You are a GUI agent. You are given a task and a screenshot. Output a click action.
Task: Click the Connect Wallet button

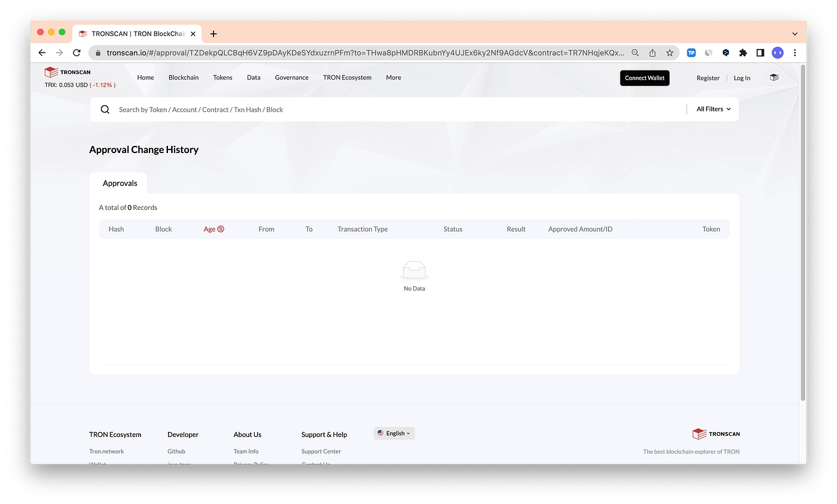644,78
